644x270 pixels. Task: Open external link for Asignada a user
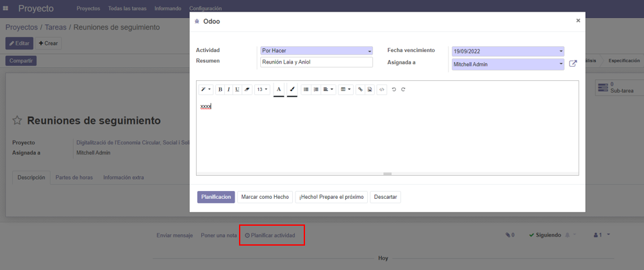573,63
